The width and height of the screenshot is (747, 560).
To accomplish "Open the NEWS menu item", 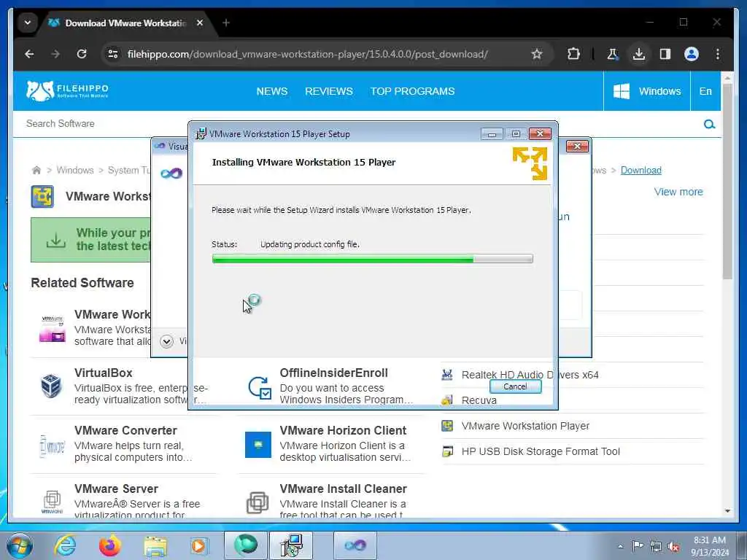I will coord(272,91).
